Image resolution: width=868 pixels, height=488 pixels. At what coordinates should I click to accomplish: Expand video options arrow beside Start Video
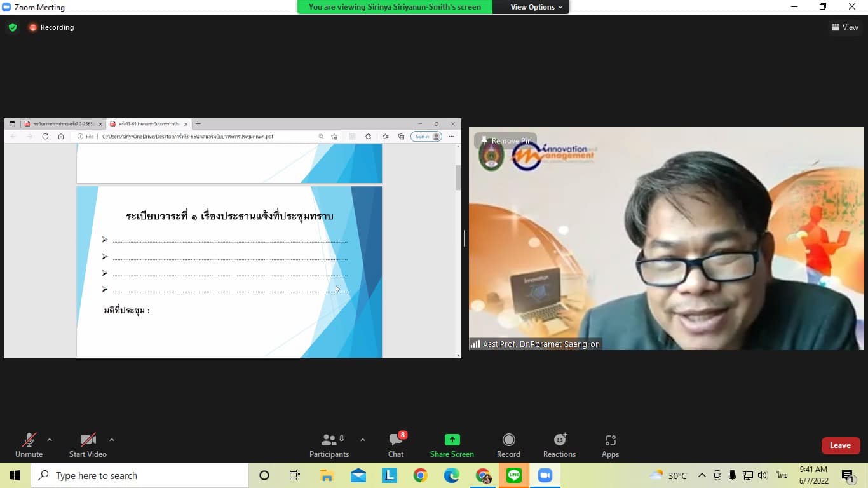112,440
